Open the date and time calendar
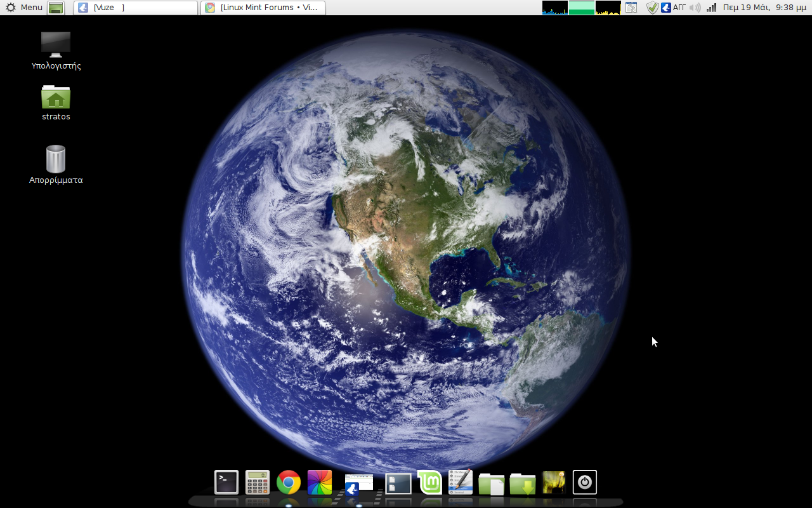Viewport: 812px width, 508px height. tap(766, 8)
